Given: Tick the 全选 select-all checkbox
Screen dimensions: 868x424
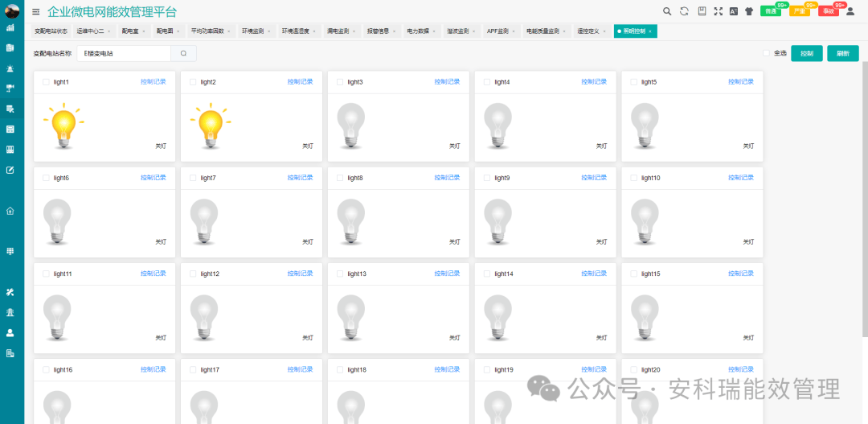Looking at the screenshot, I should click(x=766, y=53).
